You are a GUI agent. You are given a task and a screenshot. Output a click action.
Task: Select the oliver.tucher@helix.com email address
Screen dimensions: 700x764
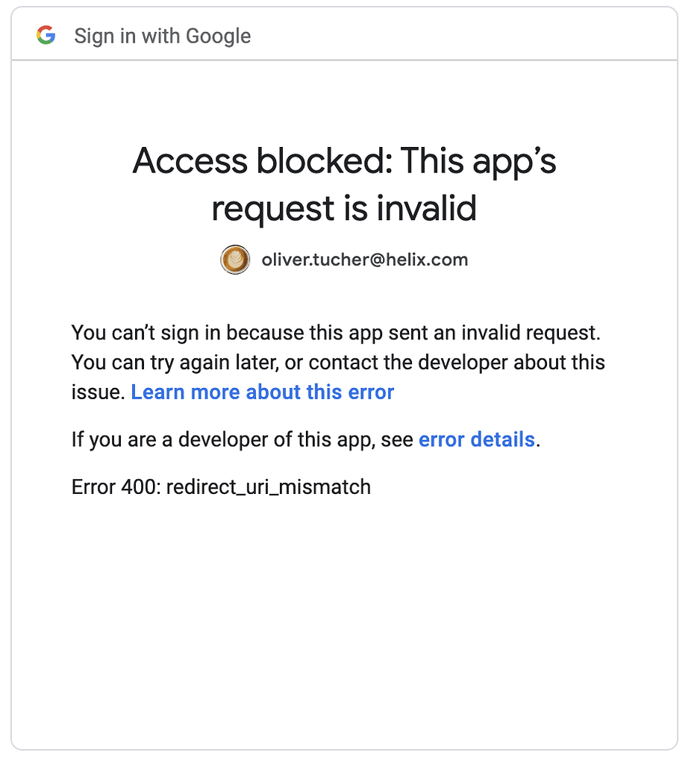pyautogui.click(x=365, y=260)
